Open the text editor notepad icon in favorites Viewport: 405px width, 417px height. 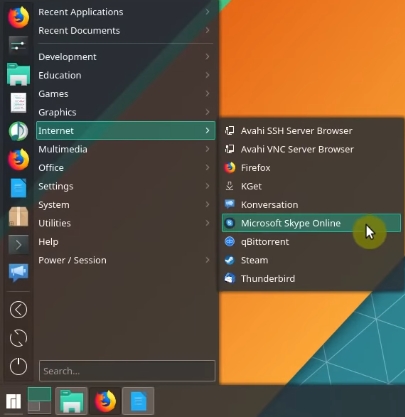pos(18,102)
